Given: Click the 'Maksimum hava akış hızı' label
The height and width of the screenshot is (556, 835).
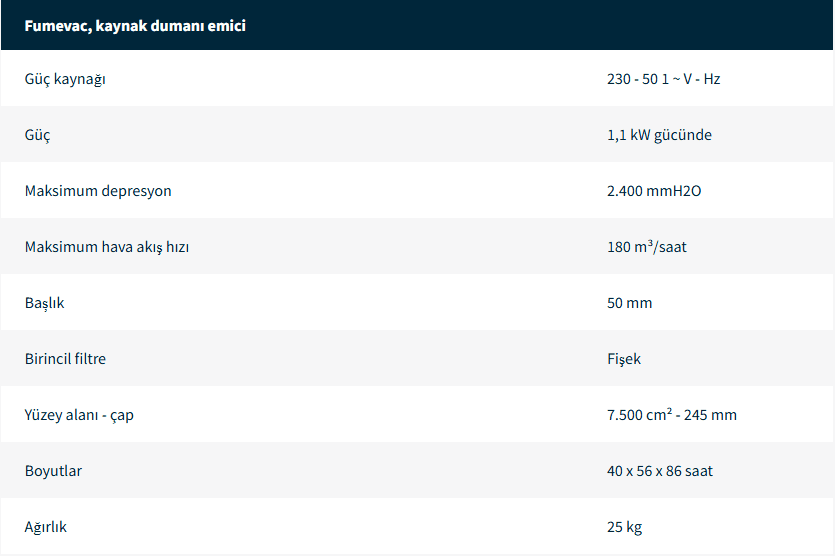Looking at the screenshot, I should tap(107, 247).
